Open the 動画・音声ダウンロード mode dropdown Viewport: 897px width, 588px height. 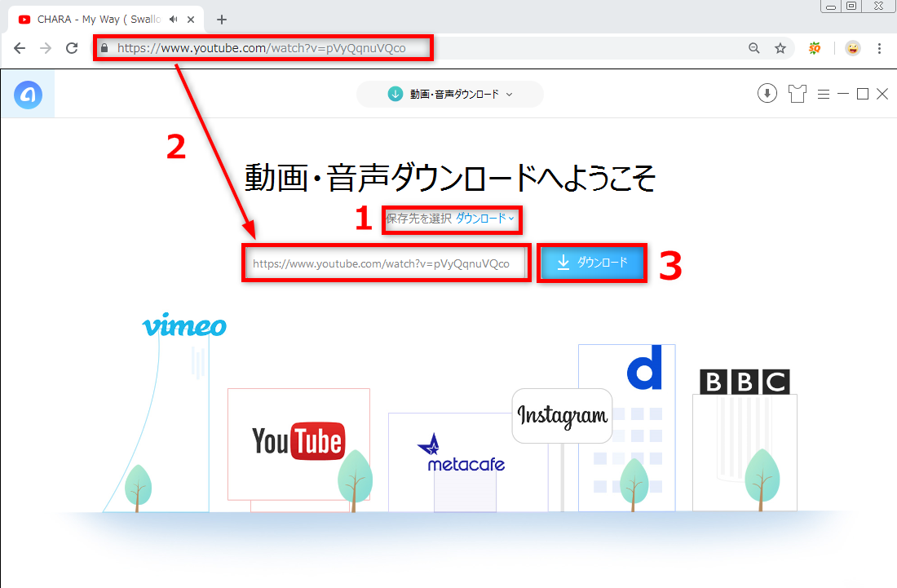tap(450, 95)
